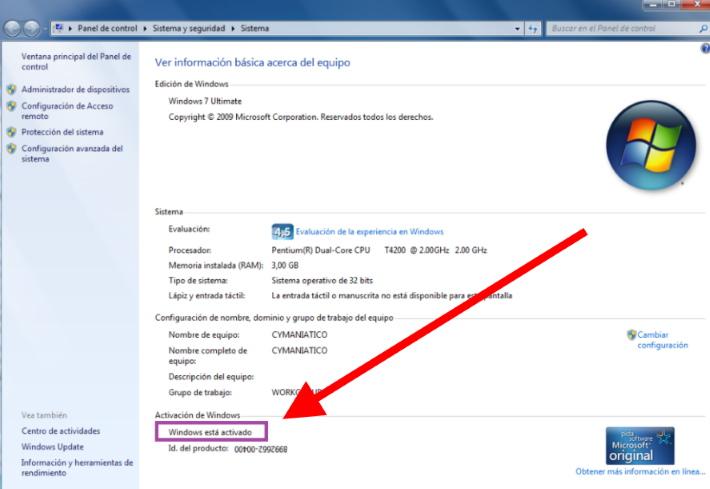Click the window close button

(699, 4)
